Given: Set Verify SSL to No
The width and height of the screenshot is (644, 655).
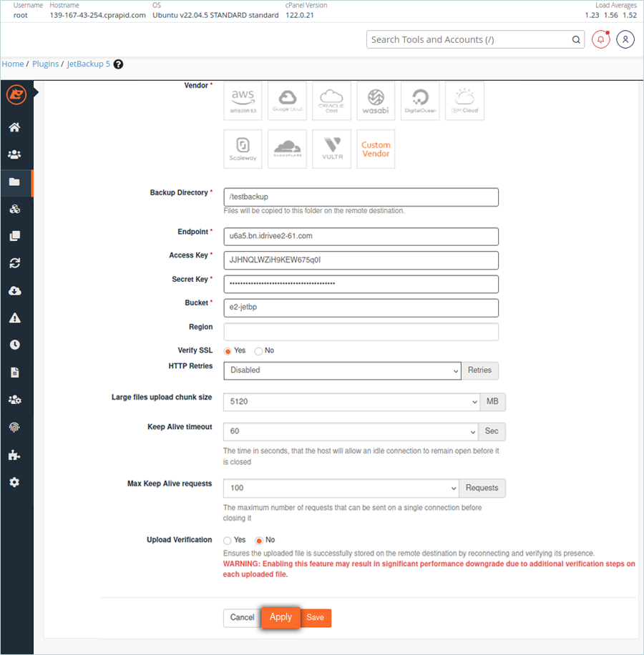Looking at the screenshot, I should coord(259,351).
